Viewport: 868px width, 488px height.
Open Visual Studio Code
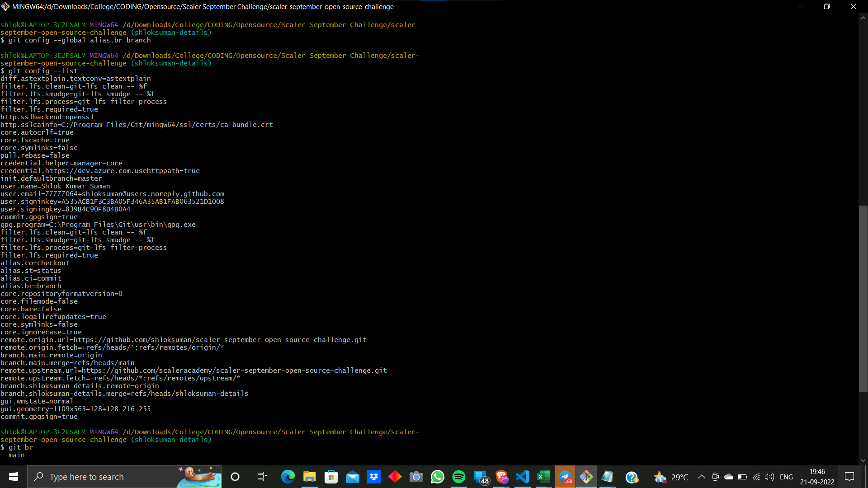523,477
